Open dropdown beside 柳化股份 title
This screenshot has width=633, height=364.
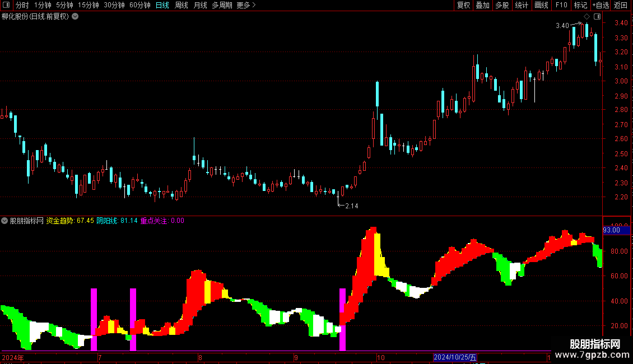tap(75, 17)
